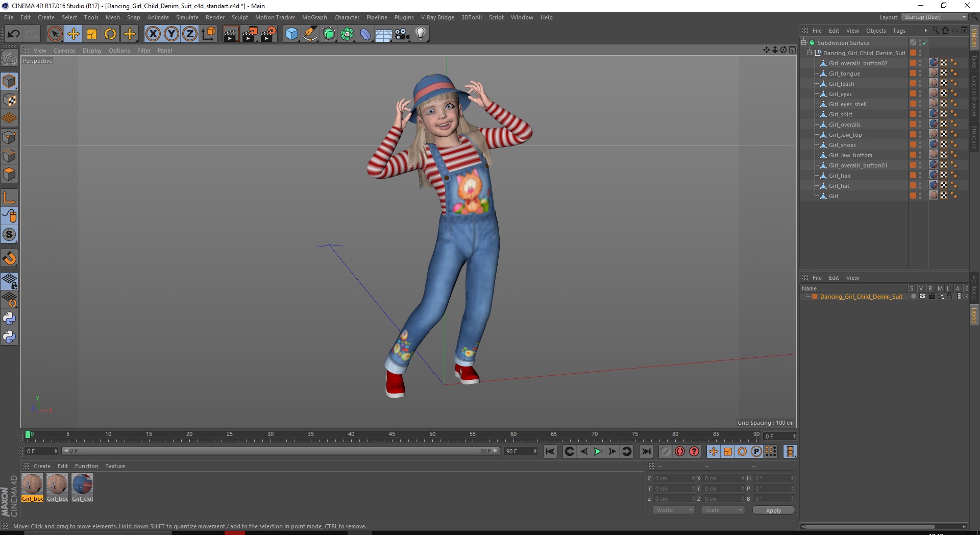The image size is (980, 535).
Task: Collapse the Dancing_Girl_Child_Denim_Suit group
Action: coord(810,53)
